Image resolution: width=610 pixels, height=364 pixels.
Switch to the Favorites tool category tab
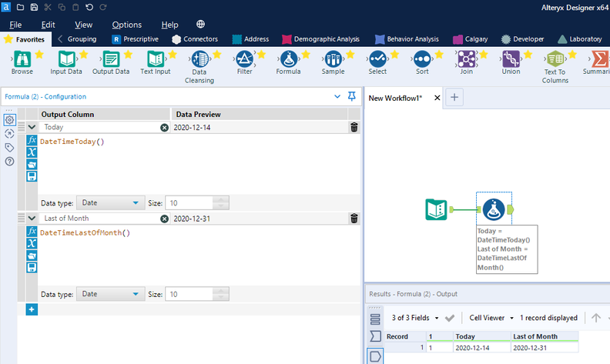24,39
